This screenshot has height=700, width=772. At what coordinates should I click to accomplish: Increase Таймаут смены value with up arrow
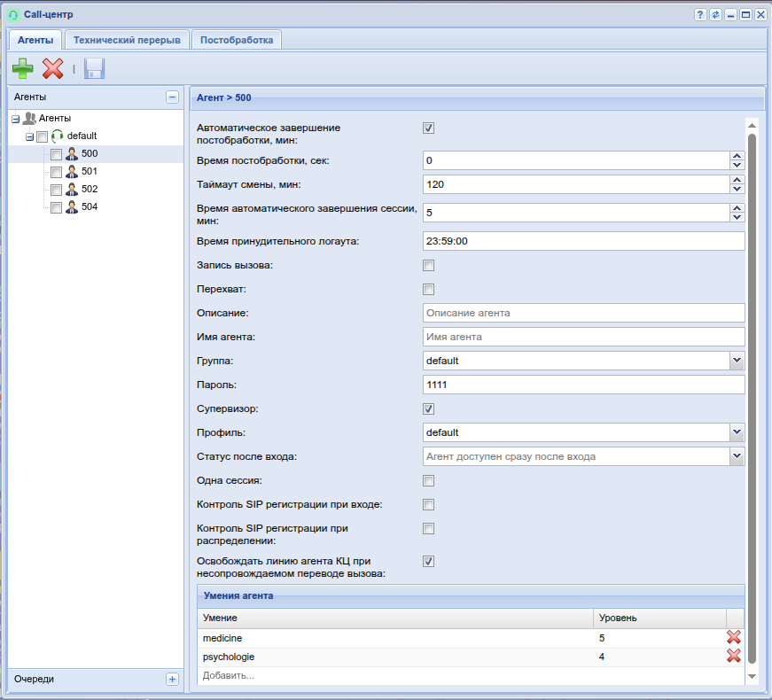(737, 180)
